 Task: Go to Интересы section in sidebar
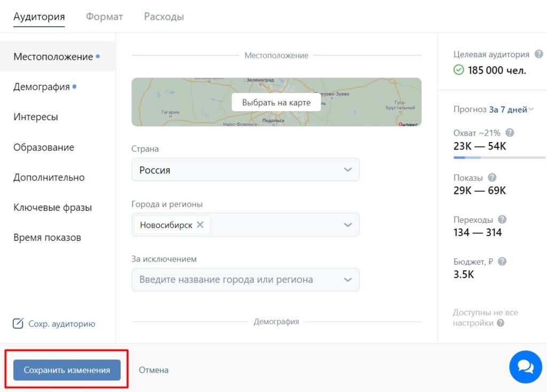click(36, 117)
